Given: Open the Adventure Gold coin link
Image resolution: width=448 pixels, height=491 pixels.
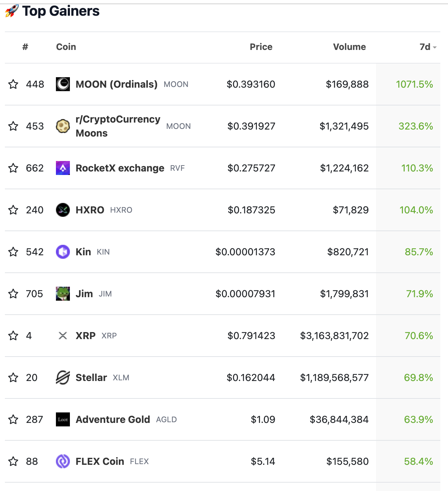Looking at the screenshot, I should 113,419.
